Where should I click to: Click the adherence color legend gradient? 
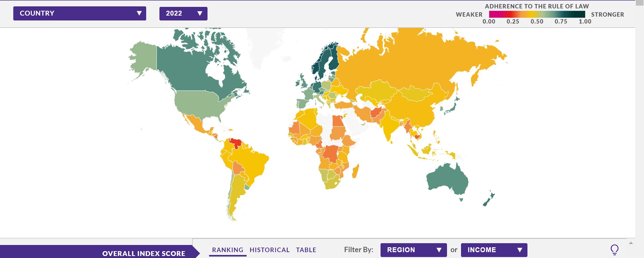(x=537, y=15)
